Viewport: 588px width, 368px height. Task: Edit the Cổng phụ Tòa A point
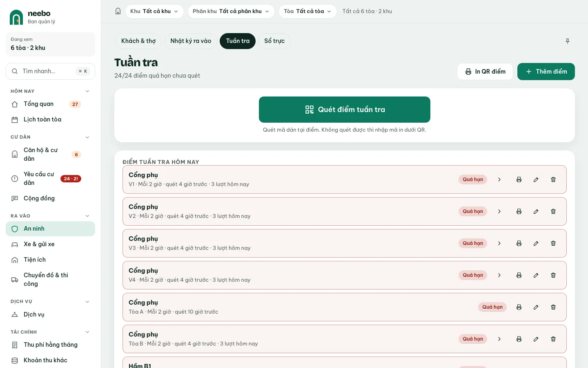click(x=536, y=307)
